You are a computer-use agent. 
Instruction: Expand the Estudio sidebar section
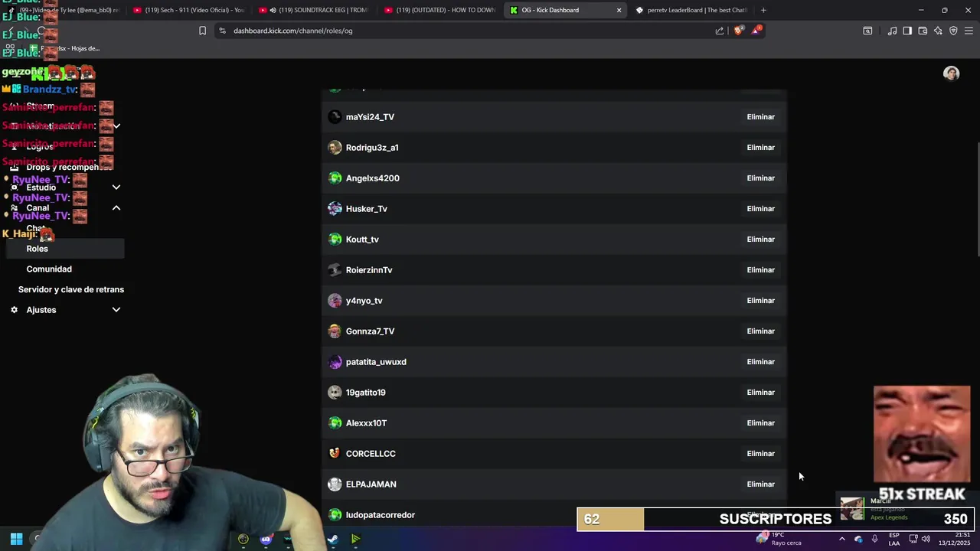pyautogui.click(x=65, y=187)
